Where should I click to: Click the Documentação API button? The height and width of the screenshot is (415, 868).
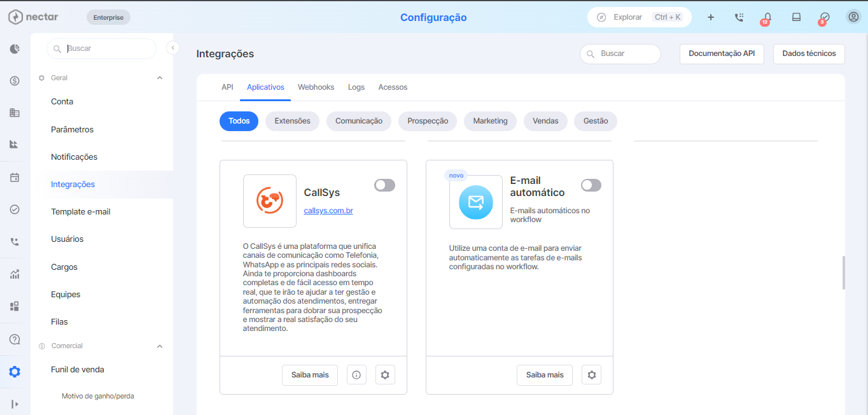coord(722,54)
